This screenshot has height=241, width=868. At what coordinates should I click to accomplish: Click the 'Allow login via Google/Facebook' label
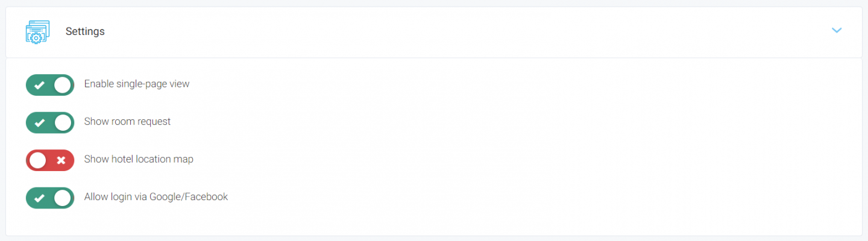click(156, 197)
